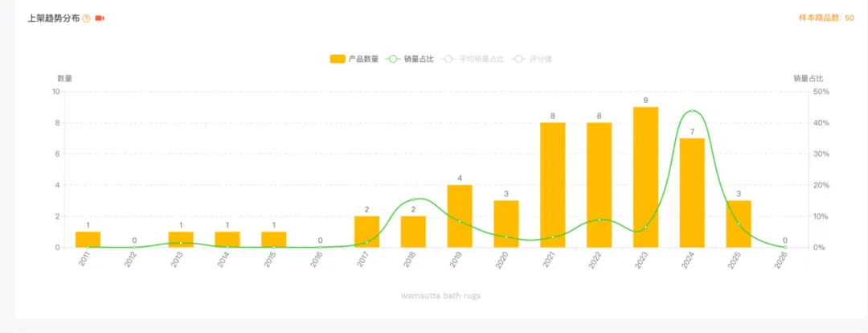Click the 2012 data point on green line
Screen dimensions: 868x333
tap(134, 247)
